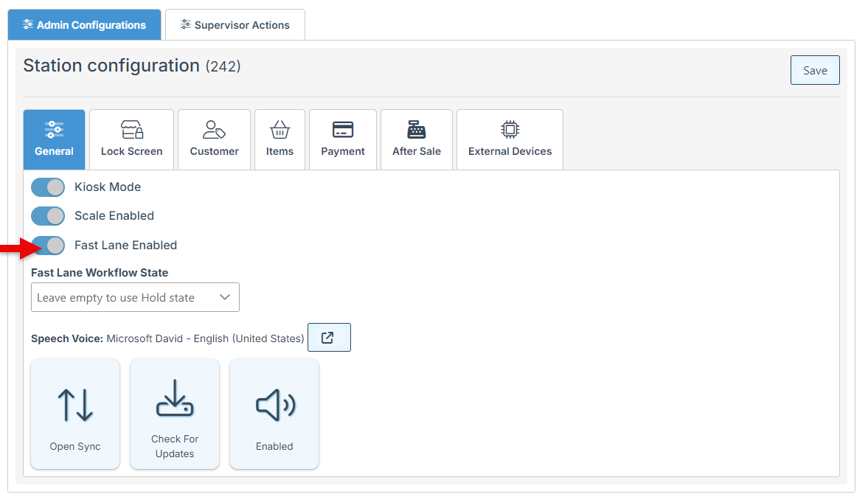Select the Admin Configurations tab
Image resolution: width=868 pixels, height=497 pixels.
tap(84, 25)
